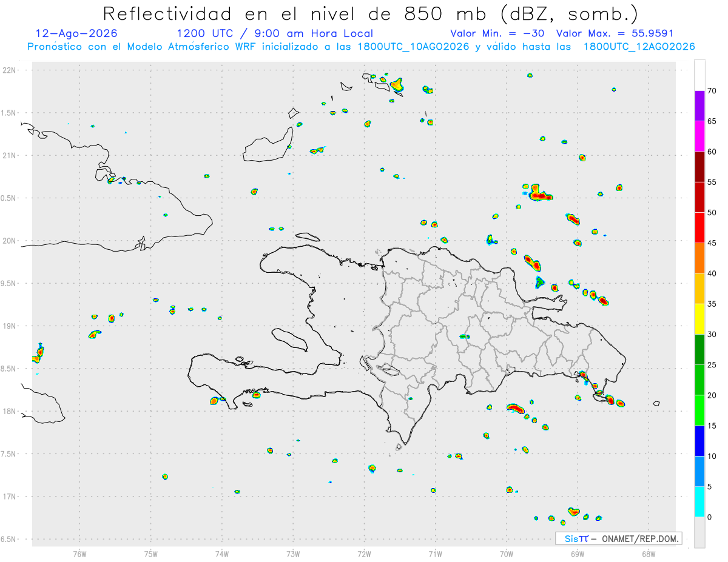Click the legend value '0'
The height and width of the screenshot is (562, 728).
(x=709, y=517)
